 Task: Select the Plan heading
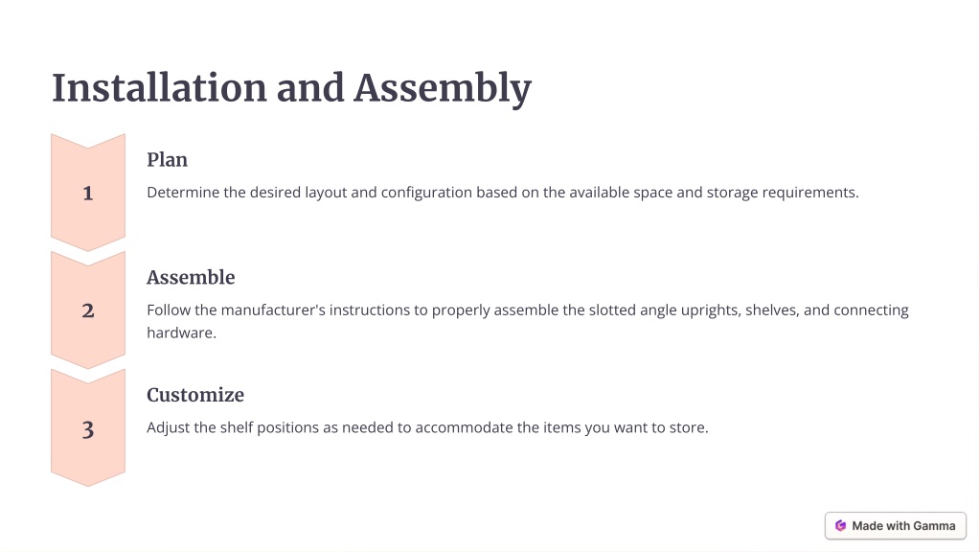coord(167,159)
